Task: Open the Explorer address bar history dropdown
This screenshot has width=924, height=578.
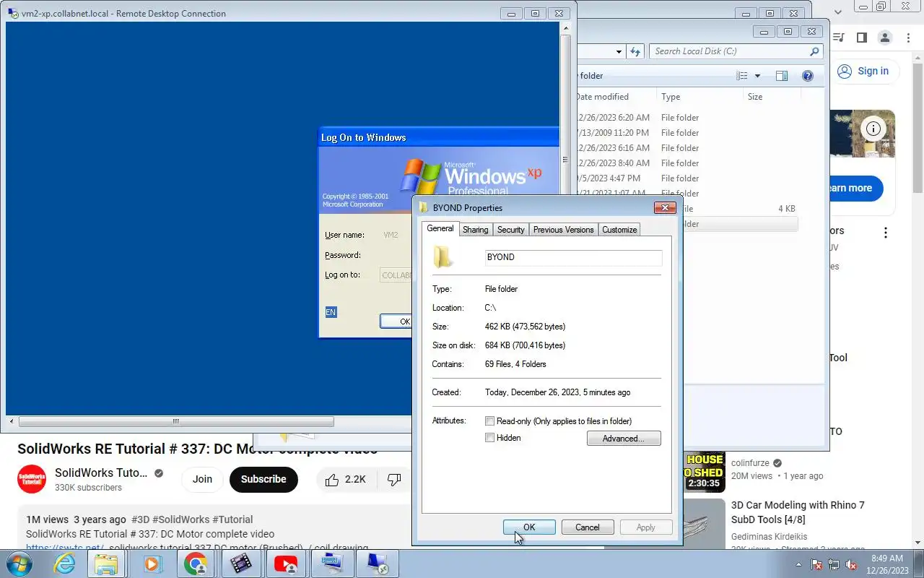Action: click(x=619, y=51)
